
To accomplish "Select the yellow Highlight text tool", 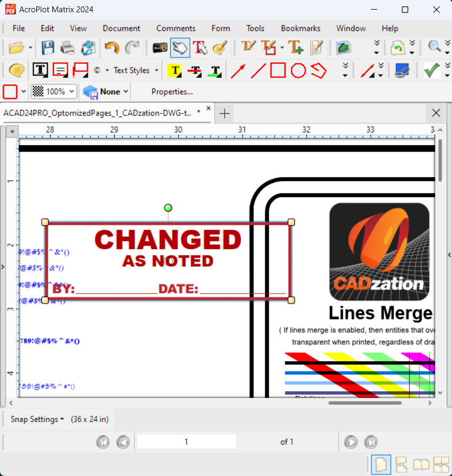I will [x=175, y=70].
